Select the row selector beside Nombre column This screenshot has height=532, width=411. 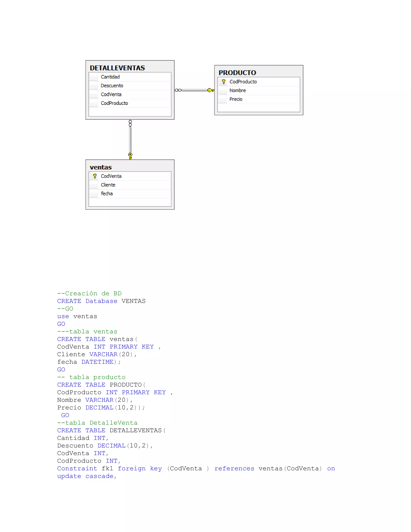pos(222,90)
